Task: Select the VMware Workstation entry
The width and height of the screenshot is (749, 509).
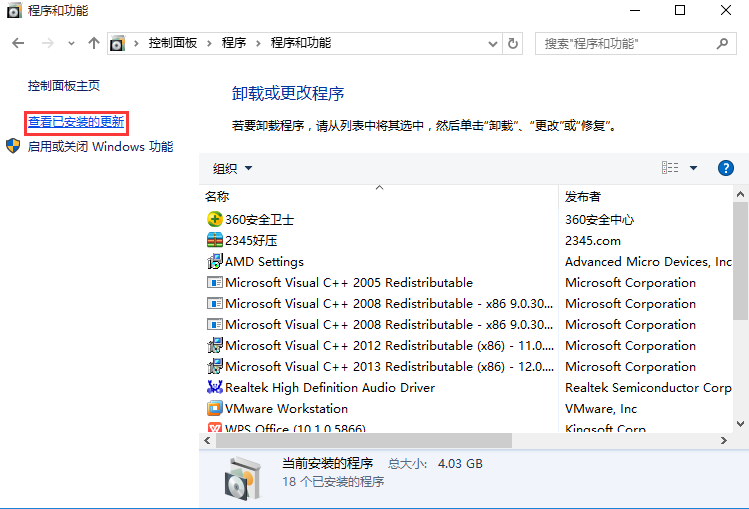Action: click(x=286, y=409)
